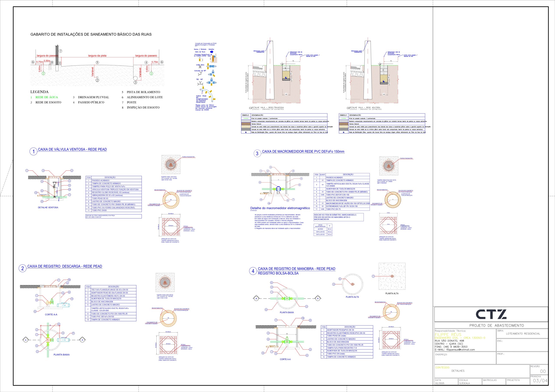
Task: Click the Caixa de Válvula Ventosa title
Action: [72, 149]
